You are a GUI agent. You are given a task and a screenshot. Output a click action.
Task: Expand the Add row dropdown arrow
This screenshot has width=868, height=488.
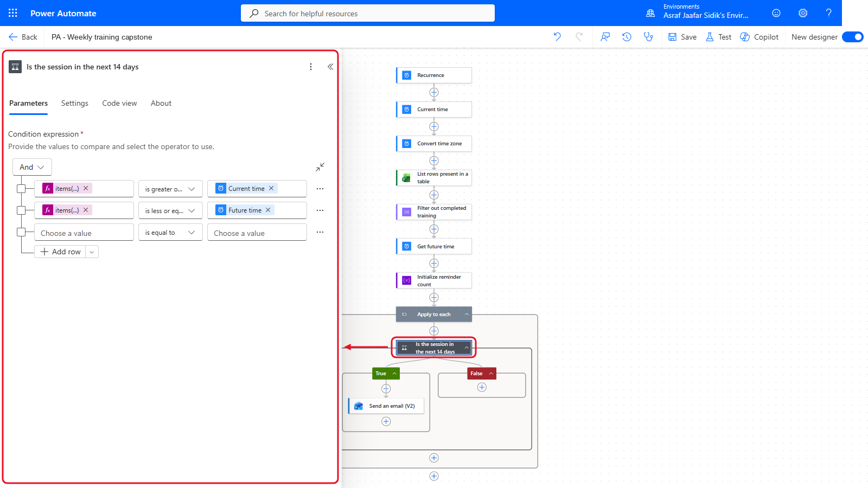(x=92, y=252)
